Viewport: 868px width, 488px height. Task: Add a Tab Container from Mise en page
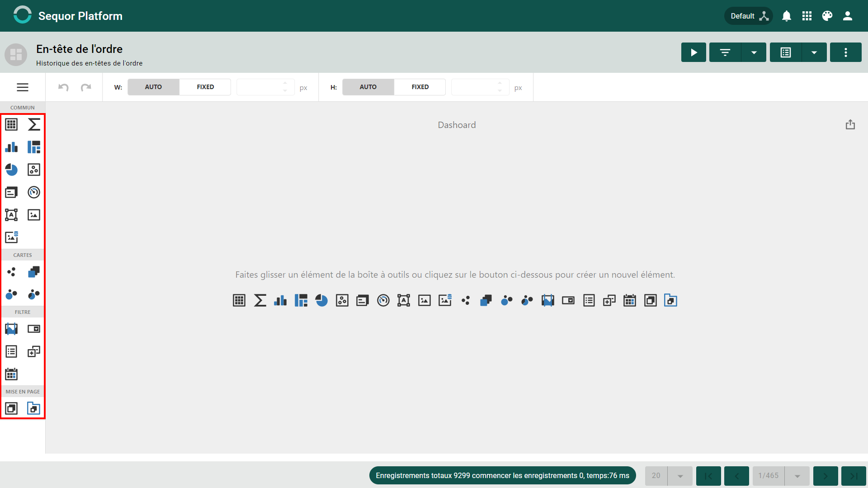point(34,408)
